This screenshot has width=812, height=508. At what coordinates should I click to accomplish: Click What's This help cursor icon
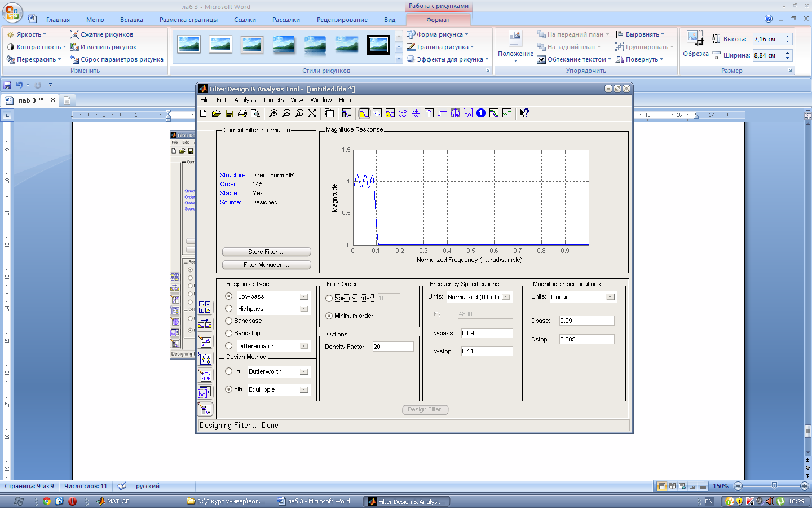tap(524, 113)
